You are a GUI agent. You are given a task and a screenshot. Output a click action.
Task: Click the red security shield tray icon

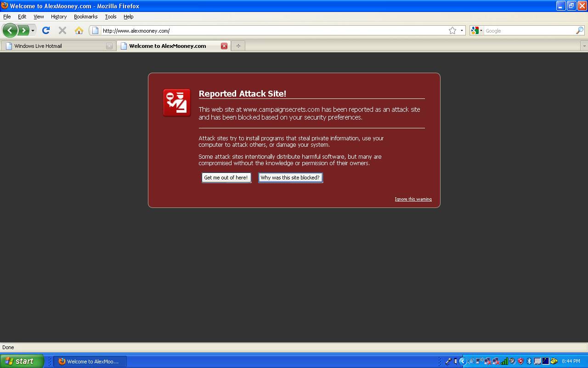520,361
